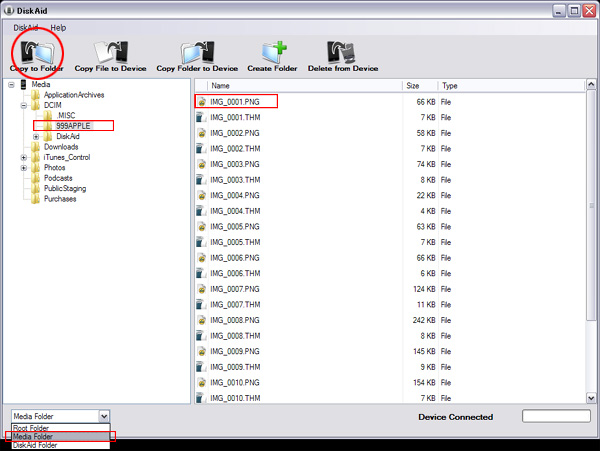Image resolution: width=600 pixels, height=451 pixels.
Task: Expand the DiskAid folder node
Action: 36,137
